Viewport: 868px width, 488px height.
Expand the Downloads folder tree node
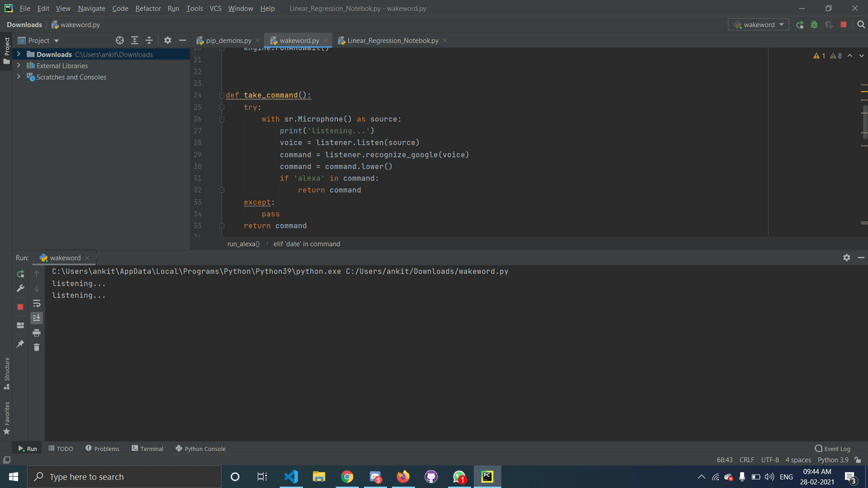(19, 54)
